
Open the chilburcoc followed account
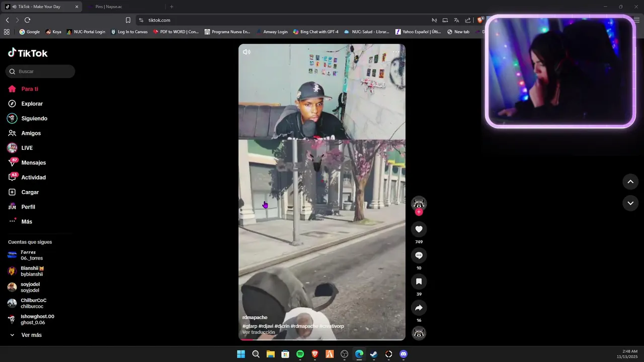click(32, 303)
